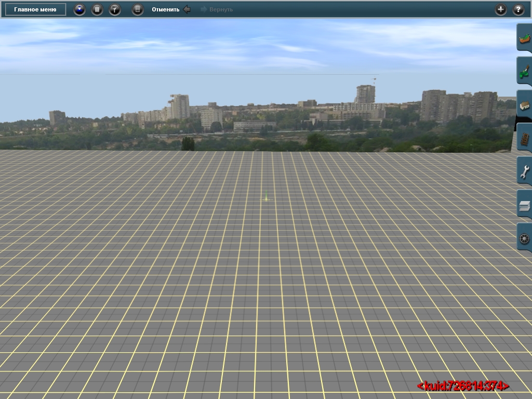Open the Главное меню button
Image resolution: width=532 pixels, height=399 pixels.
click(35, 9)
